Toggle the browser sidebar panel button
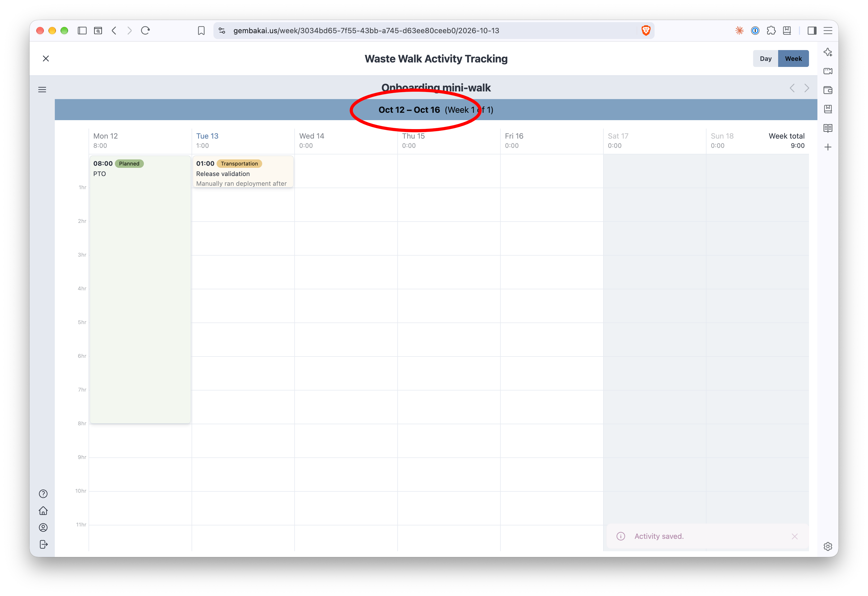868x596 pixels. point(812,31)
